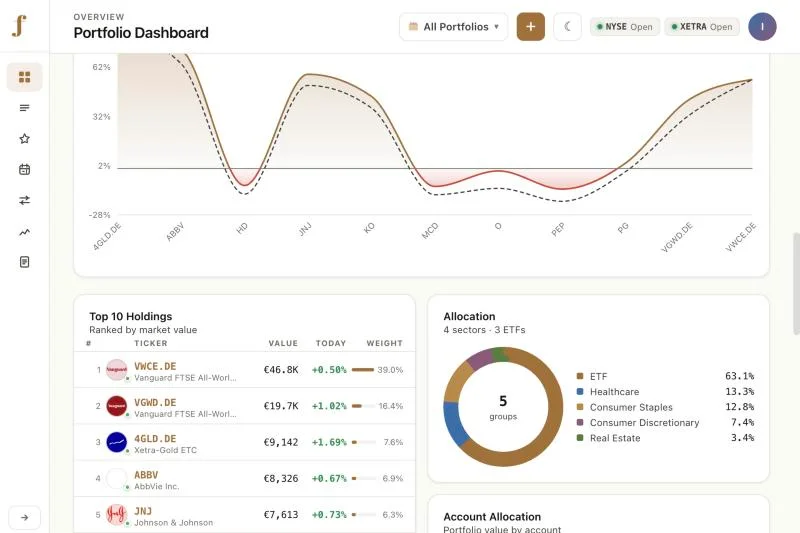Click the Healthcare legend label

(x=615, y=392)
